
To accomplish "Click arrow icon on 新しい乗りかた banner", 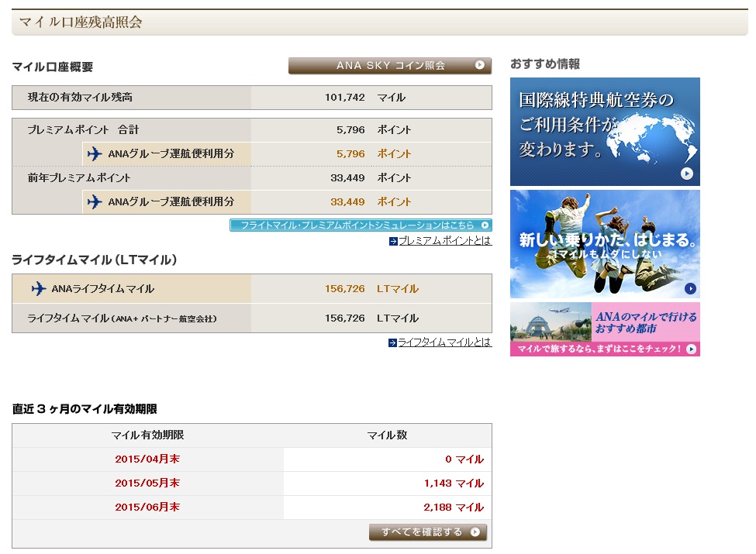I will click(x=690, y=288).
